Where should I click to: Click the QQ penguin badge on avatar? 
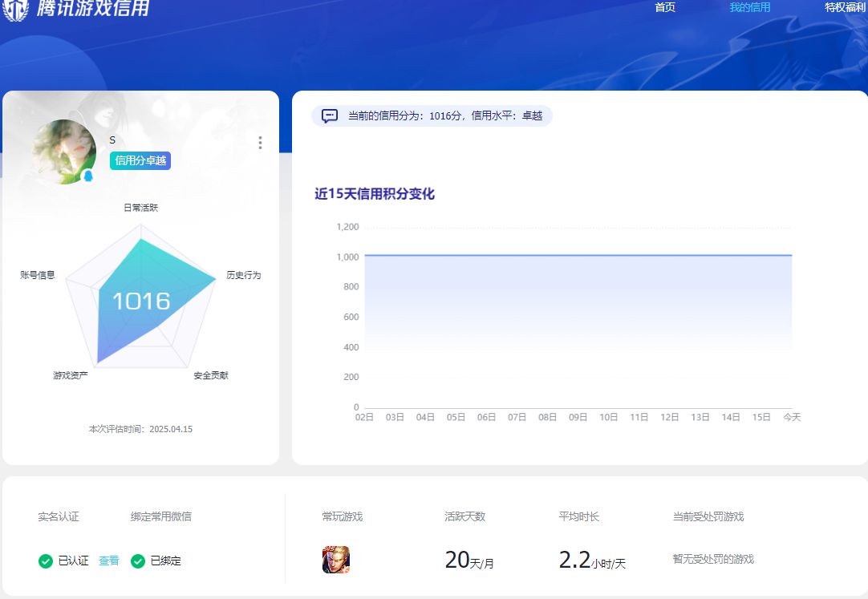[x=87, y=176]
